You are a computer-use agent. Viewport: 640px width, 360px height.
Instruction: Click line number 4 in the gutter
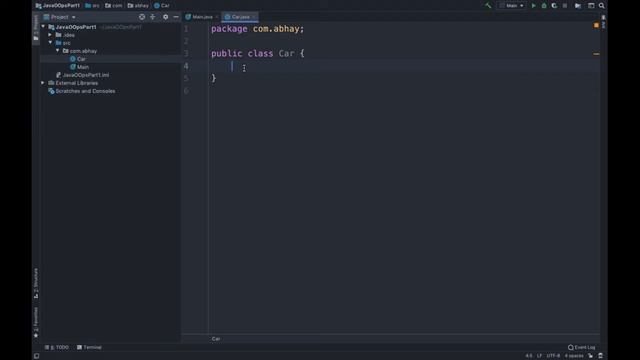pyautogui.click(x=186, y=66)
